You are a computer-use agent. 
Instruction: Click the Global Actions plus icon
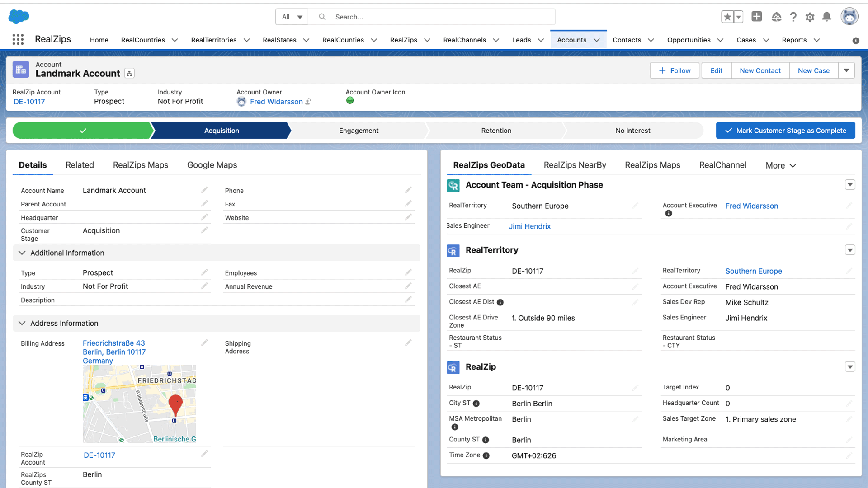coord(756,17)
